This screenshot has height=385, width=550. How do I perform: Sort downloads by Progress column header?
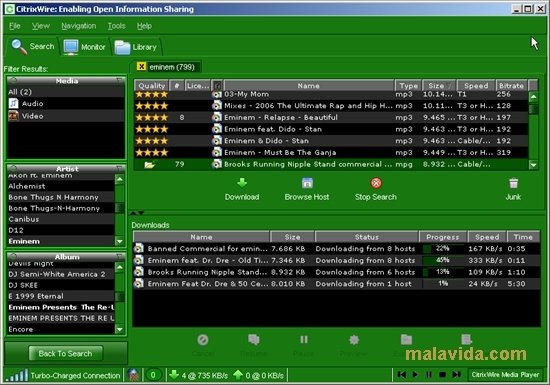(x=442, y=237)
